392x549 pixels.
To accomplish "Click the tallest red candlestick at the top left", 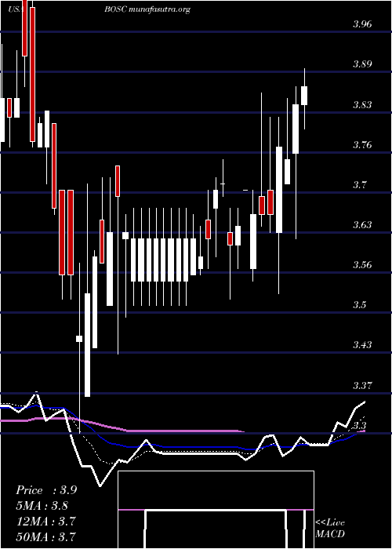I will point(32,75).
